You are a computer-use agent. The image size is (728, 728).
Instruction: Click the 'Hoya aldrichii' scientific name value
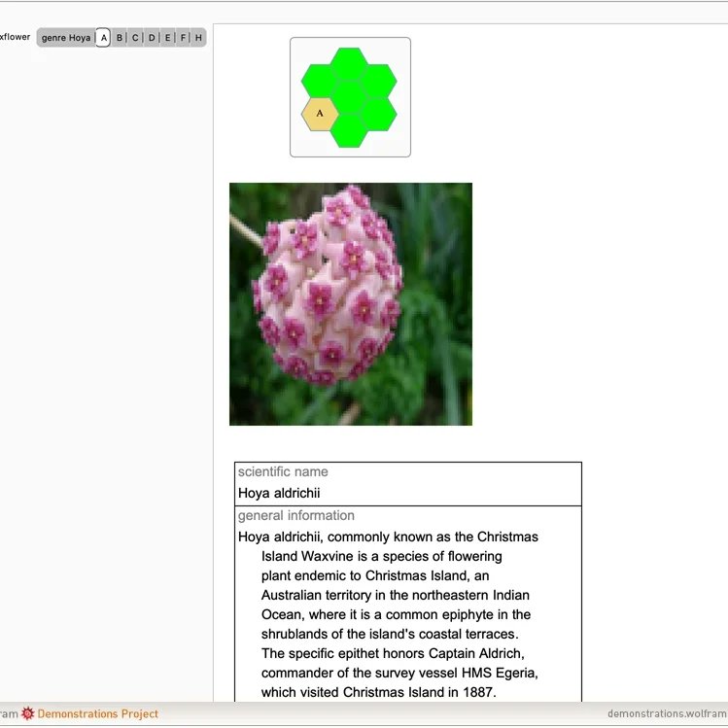pyautogui.click(x=279, y=493)
